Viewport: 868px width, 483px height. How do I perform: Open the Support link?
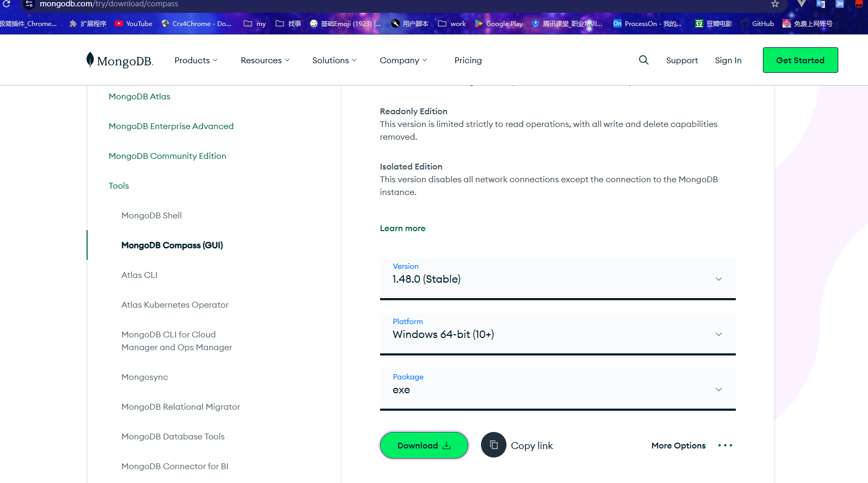[682, 60]
